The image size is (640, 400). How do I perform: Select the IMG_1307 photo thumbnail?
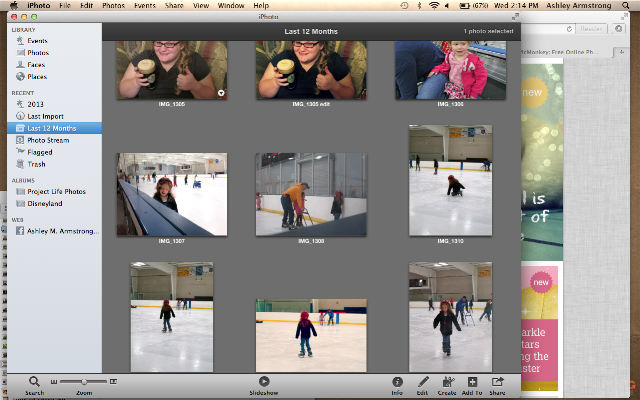click(172, 194)
